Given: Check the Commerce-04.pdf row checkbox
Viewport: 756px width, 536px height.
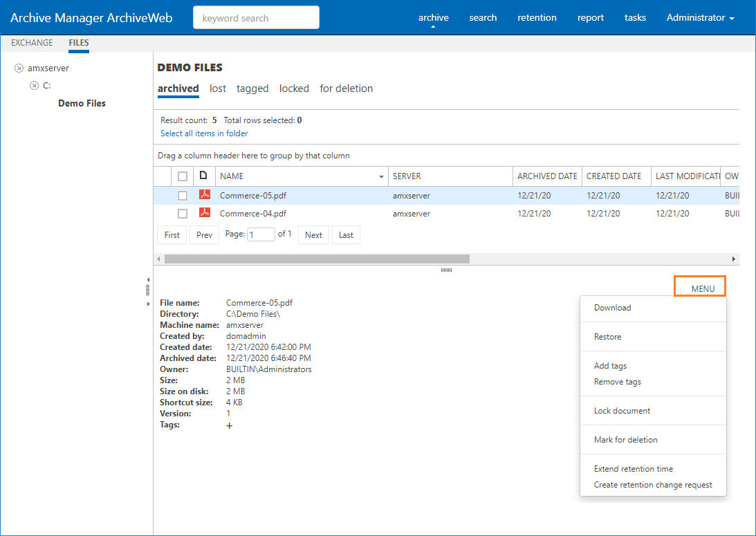Looking at the screenshot, I should pos(183,214).
